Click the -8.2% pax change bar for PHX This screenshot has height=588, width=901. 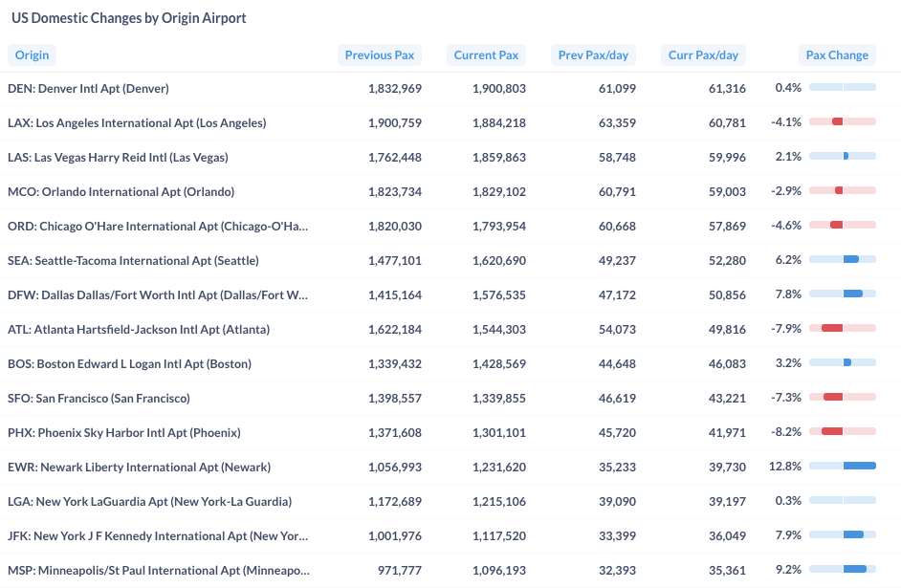pyautogui.click(x=843, y=431)
